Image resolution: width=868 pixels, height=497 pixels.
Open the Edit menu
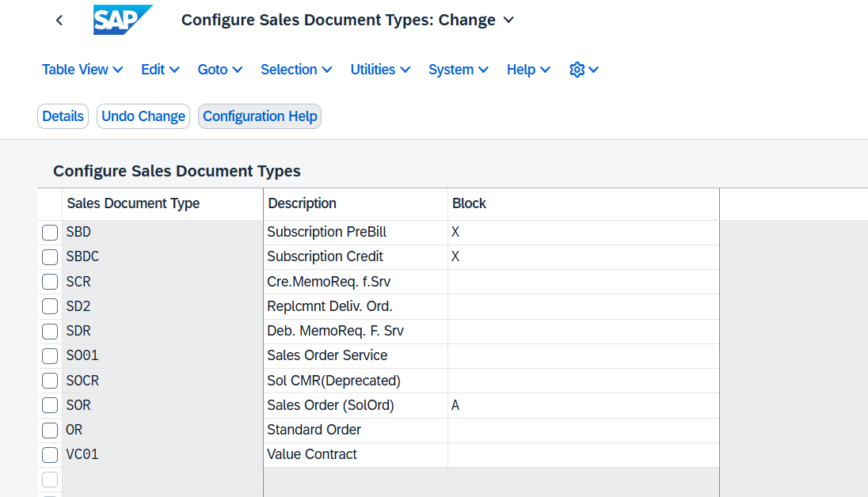coord(160,70)
